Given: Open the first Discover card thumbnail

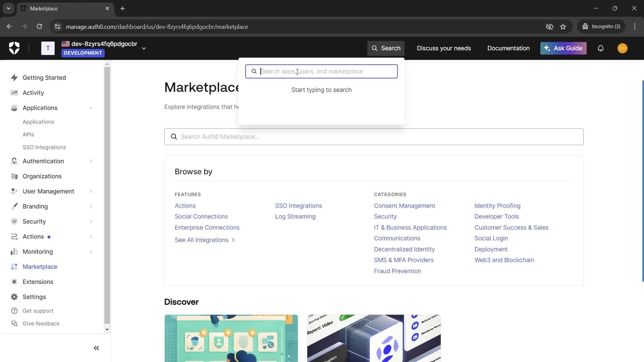Looking at the screenshot, I should click(231, 338).
